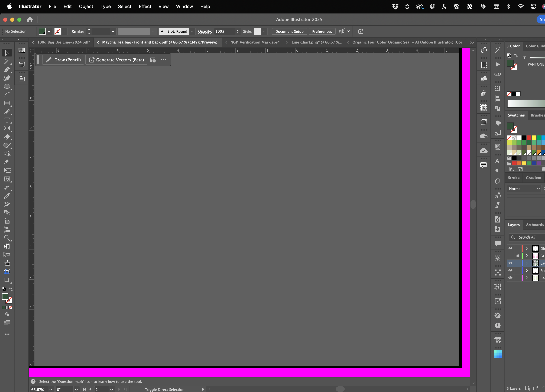Viewport: 545px width, 392px height.
Task: Select the Rectangle tool
Action: point(7,280)
